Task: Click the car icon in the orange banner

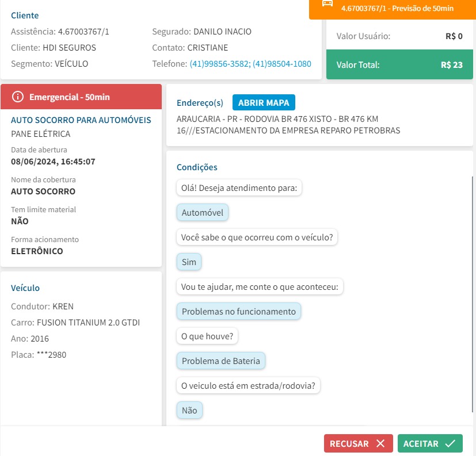Action: click(328, 3)
